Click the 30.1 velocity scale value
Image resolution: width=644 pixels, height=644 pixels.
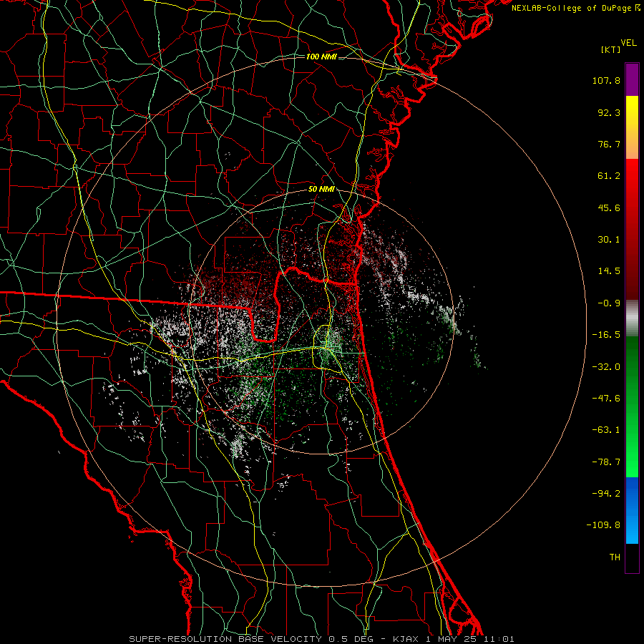pyautogui.click(x=609, y=240)
